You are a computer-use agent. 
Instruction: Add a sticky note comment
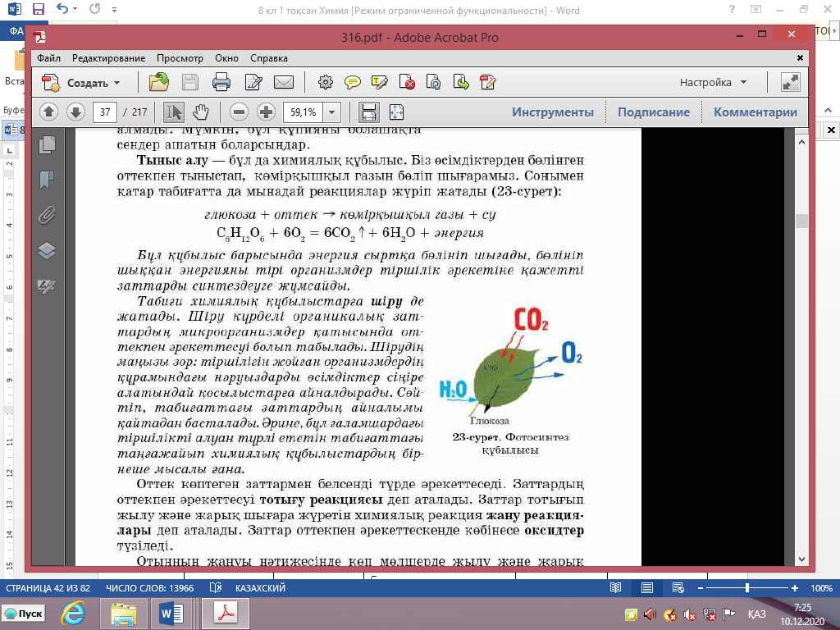[353, 82]
